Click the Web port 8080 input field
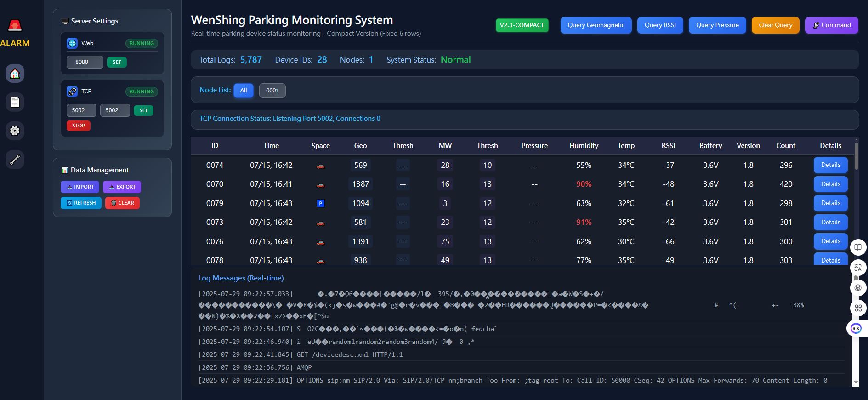This screenshot has width=868, height=400. [85, 62]
